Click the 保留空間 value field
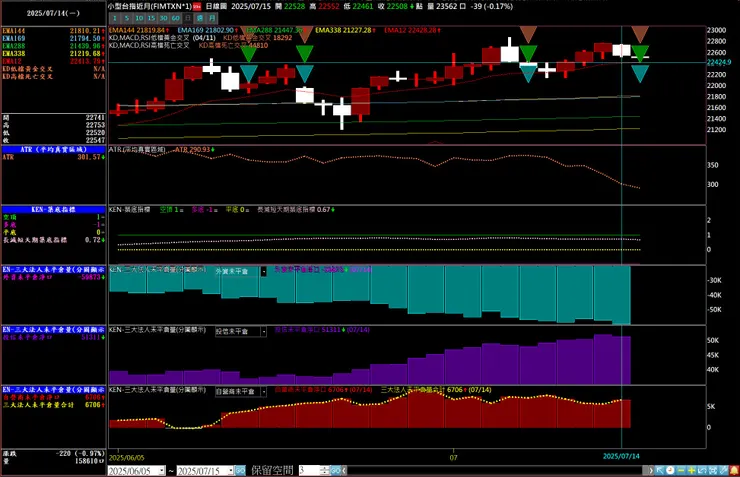This screenshot has height=477, width=740. [x=309, y=470]
